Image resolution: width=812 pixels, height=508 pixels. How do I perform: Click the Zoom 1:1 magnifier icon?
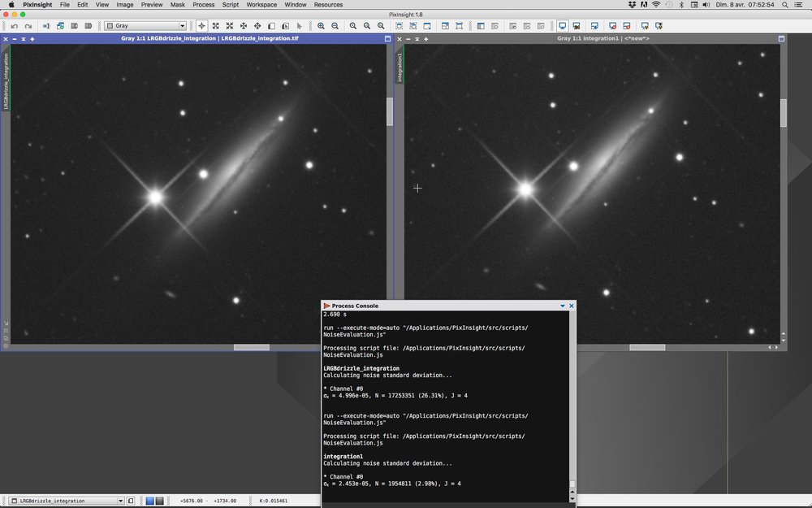click(353, 26)
